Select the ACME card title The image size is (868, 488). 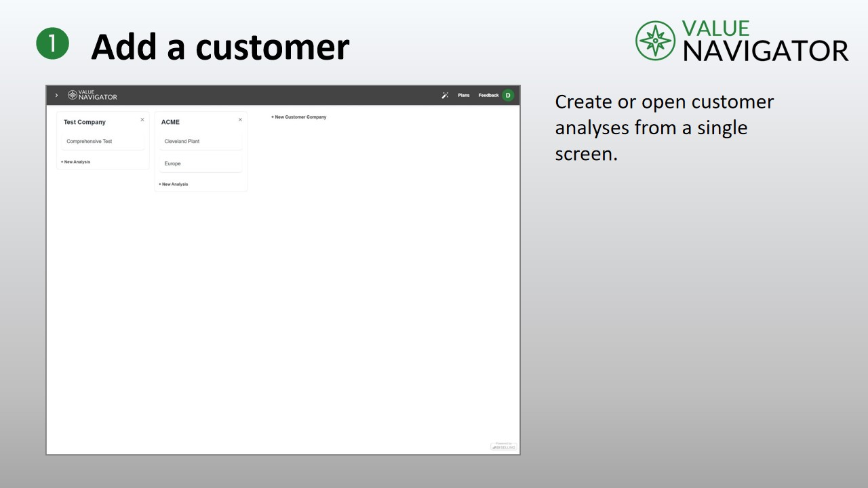click(170, 123)
